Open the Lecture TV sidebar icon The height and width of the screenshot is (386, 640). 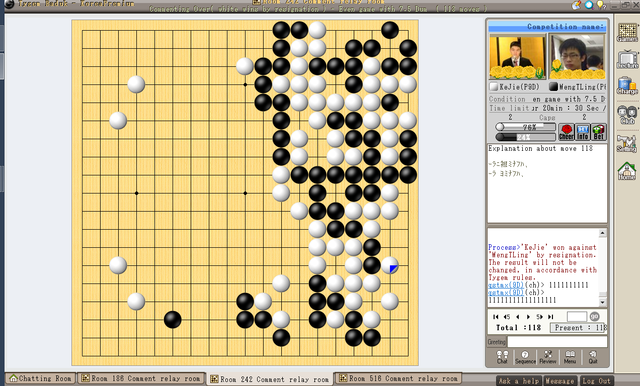click(x=627, y=60)
